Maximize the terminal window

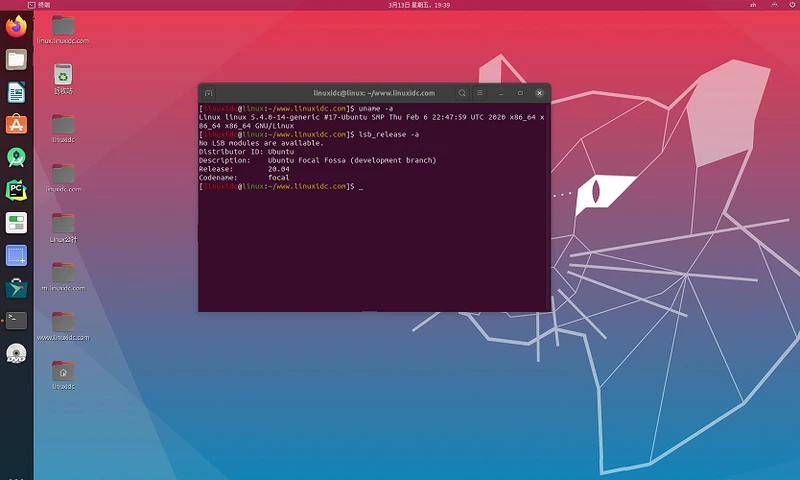tap(520, 93)
